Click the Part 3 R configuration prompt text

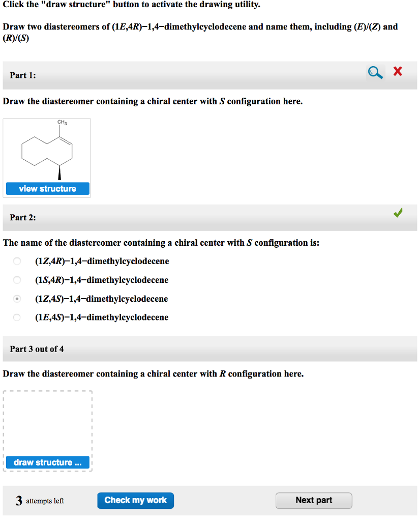click(153, 374)
